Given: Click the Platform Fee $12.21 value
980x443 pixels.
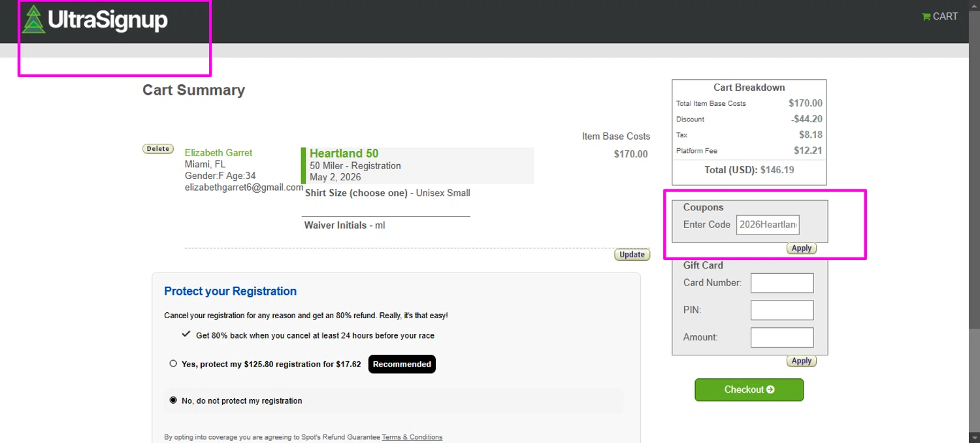Looking at the screenshot, I should click(808, 150).
